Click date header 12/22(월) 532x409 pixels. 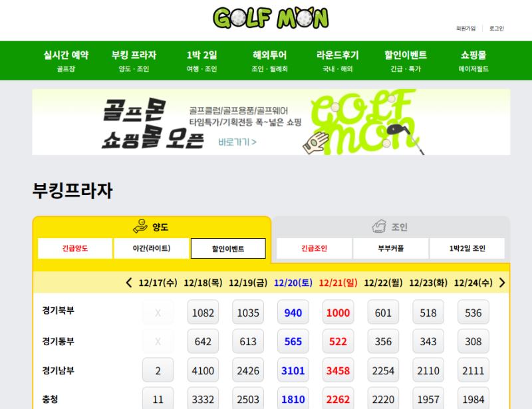(383, 283)
